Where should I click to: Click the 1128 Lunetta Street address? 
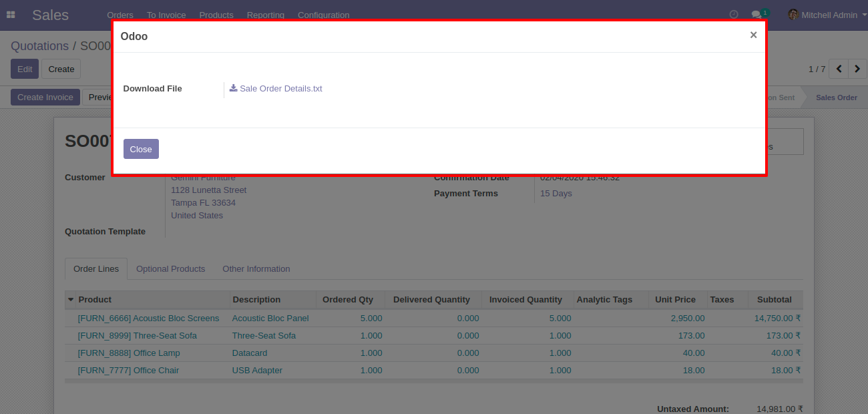208,190
